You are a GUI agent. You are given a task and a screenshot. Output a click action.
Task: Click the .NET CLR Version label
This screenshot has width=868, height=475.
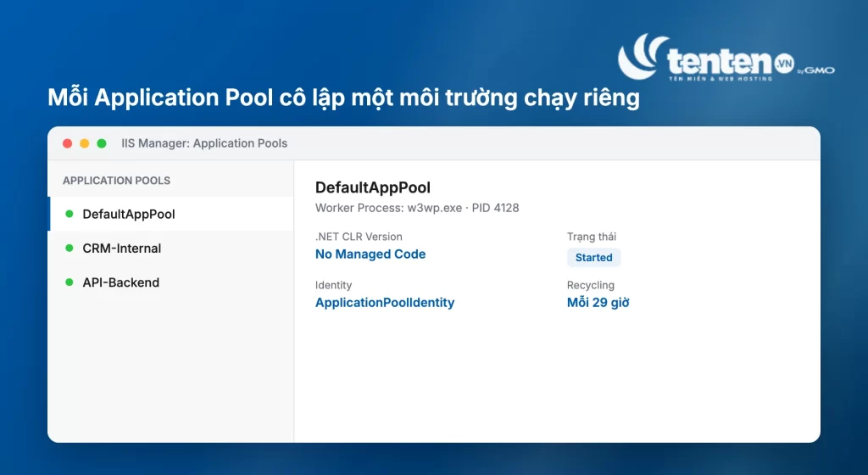coord(359,237)
